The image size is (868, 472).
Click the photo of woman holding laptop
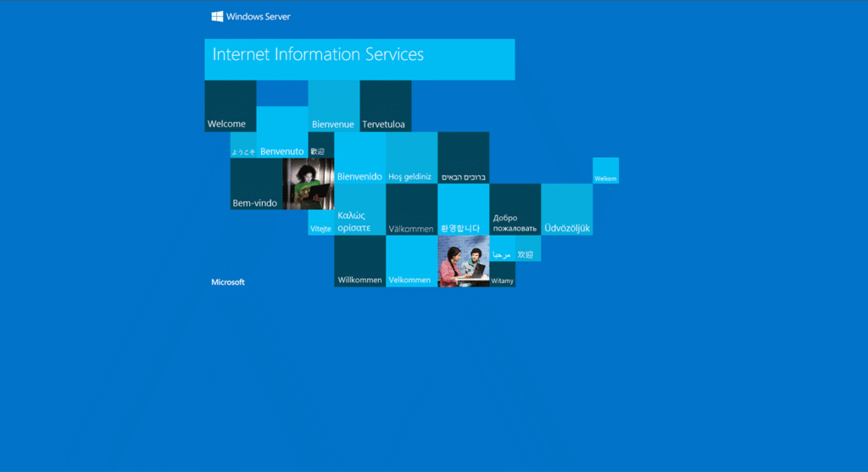click(x=309, y=184)
